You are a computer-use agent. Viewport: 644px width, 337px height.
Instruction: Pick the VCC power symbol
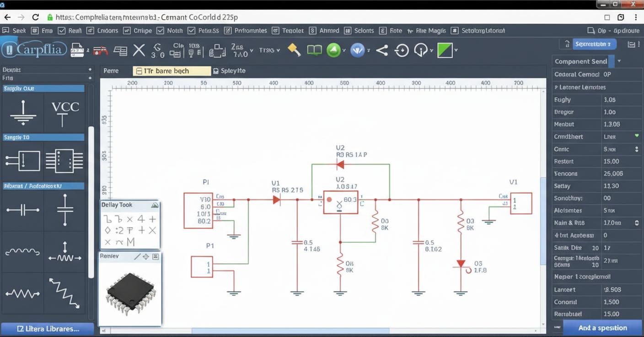tap(64, 113)
